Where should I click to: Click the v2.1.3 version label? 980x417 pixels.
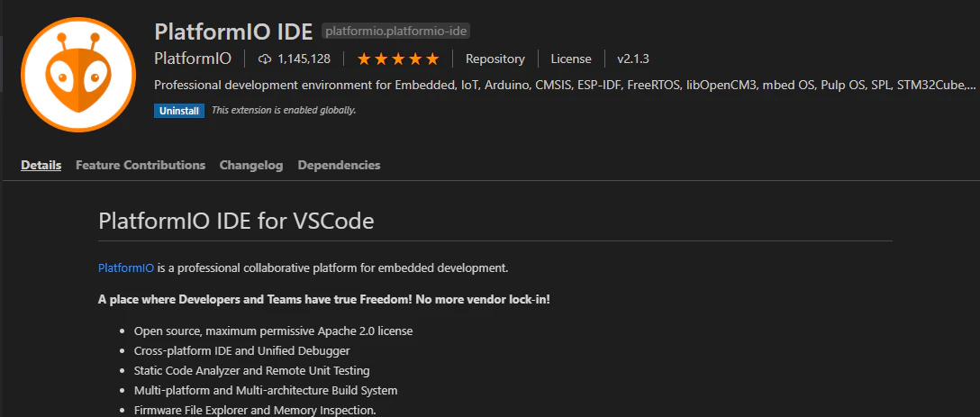[x=633, y=59]
